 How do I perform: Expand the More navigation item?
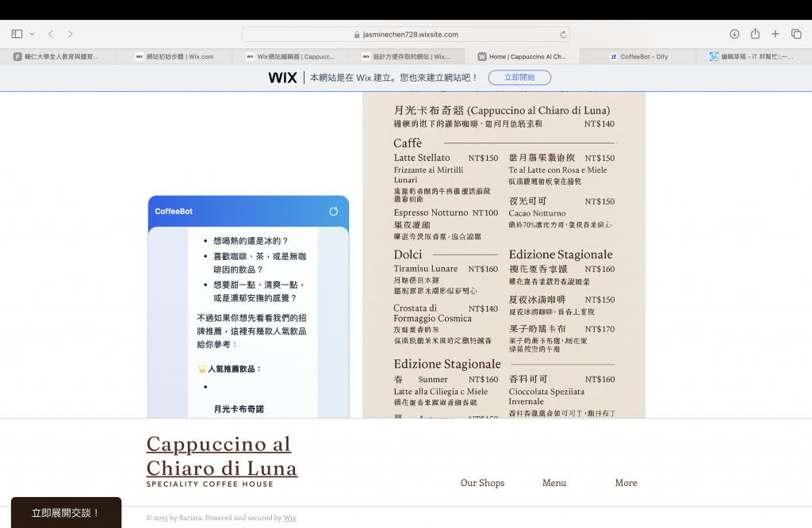coord(626,483)
